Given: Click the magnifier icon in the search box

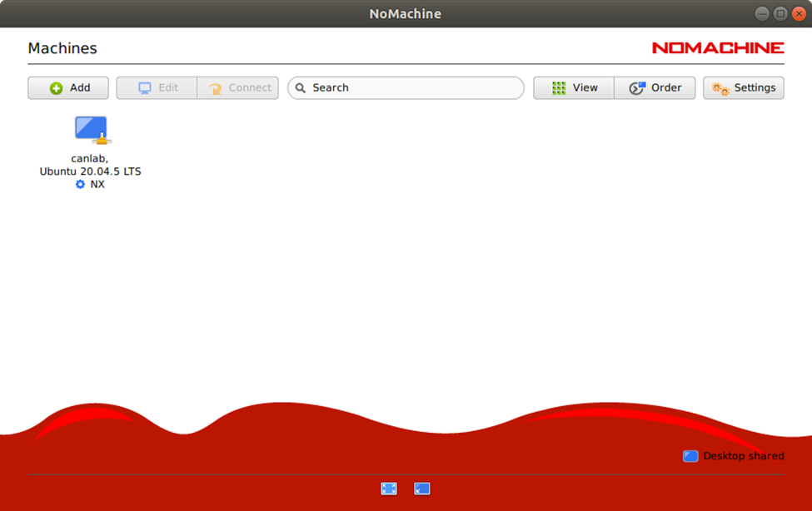Looking at the screenshot, I should click(x=301, y=88).
